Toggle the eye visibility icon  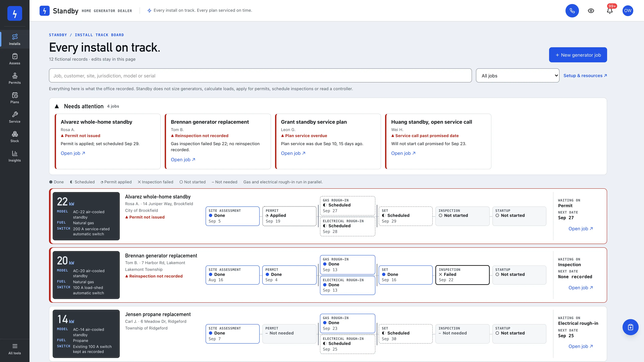point(591,11)
